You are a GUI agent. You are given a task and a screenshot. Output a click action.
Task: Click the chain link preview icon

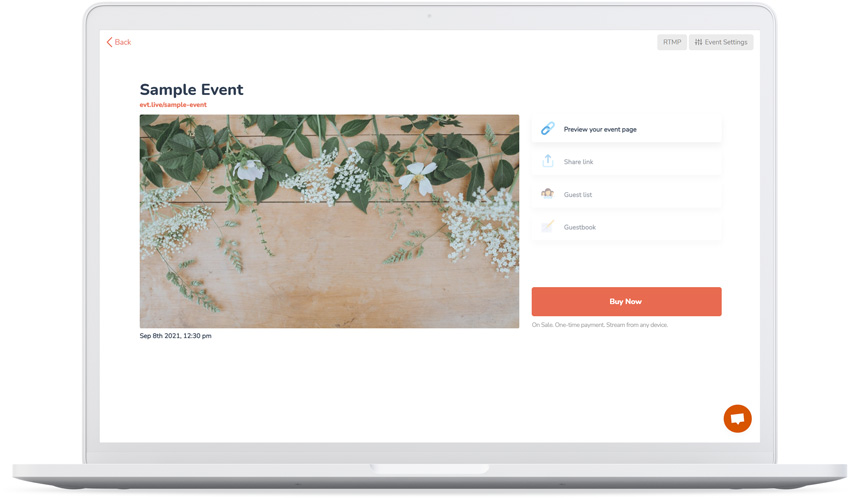(547, 129)
